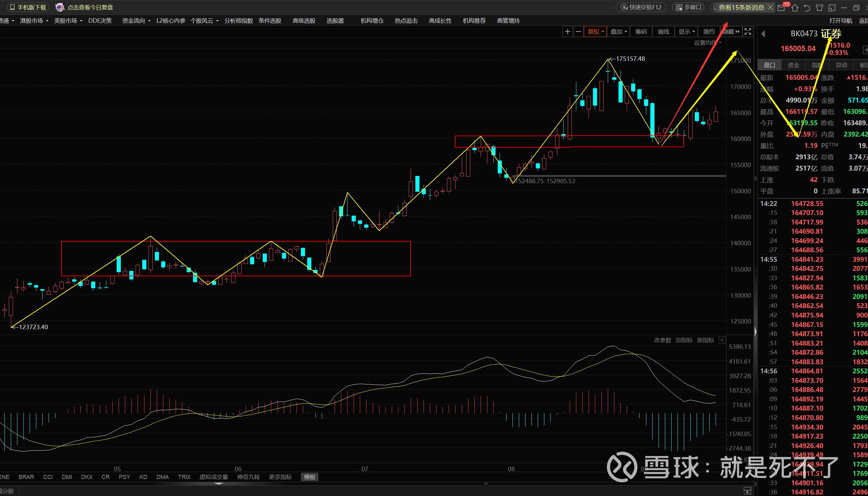Zoom in chart with plus icon
868x496 pixels.
(x=567, y=32)
